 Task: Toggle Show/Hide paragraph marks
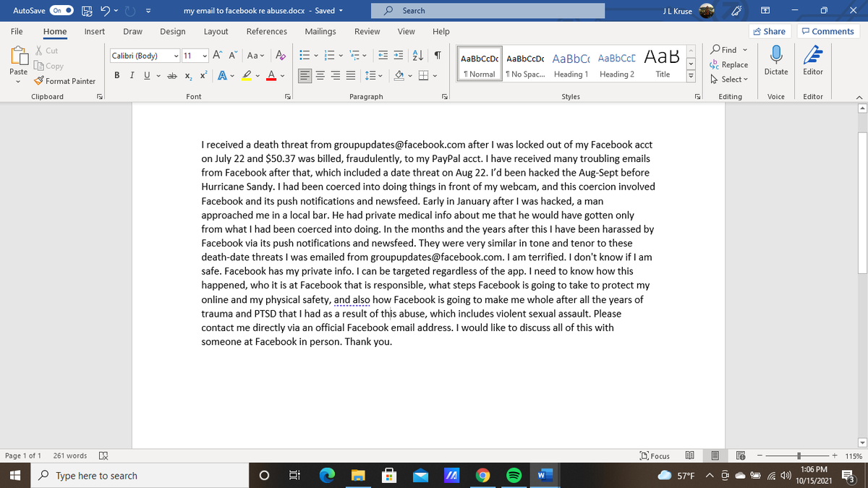[438, 56]
